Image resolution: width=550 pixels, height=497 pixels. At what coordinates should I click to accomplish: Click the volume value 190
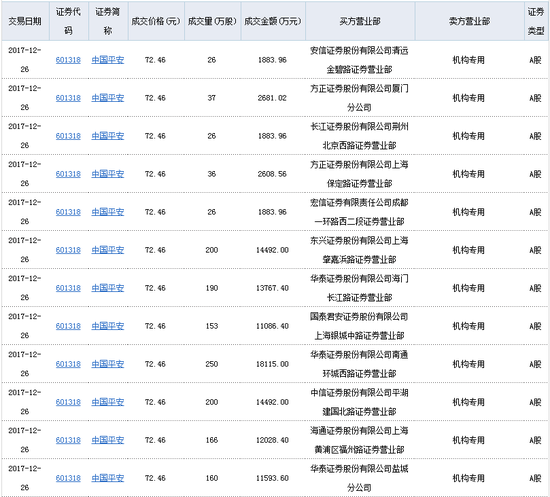click(x=212, y=288)
